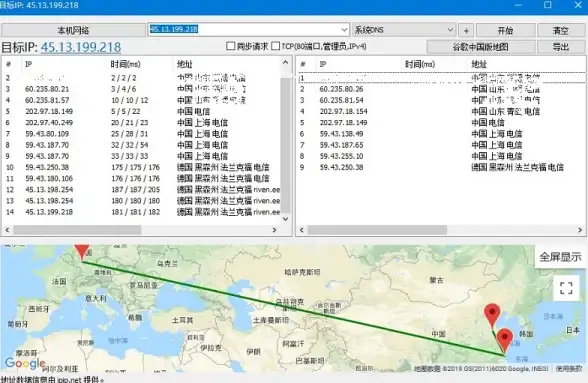Click the 187 / 187 / 205 time cell
Viewport: 588px width, 383px height.
coord(135,190)
